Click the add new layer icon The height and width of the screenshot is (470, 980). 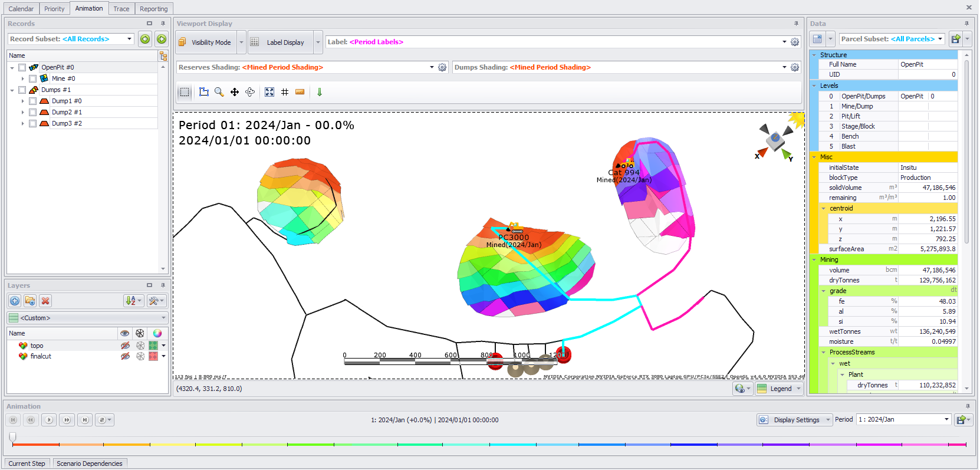(x=15, y=301)
